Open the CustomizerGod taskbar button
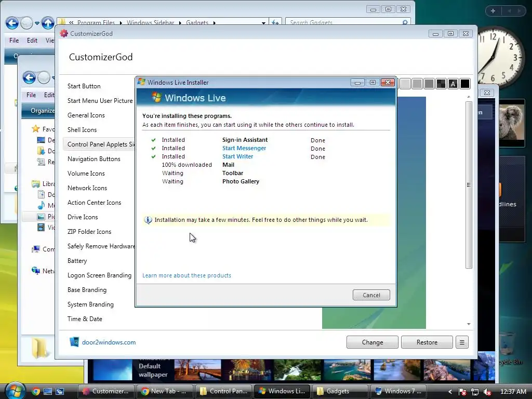This screenshot has height=399, width=532. [x=106, y=391]
